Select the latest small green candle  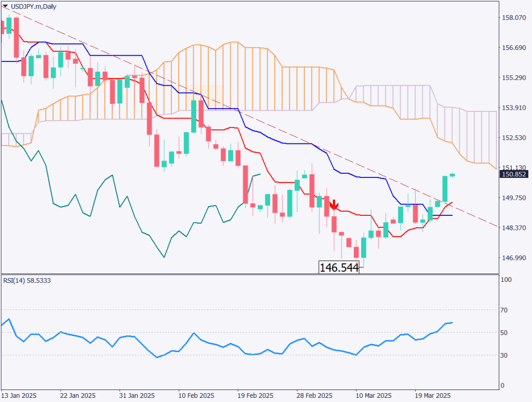[453, 175]
